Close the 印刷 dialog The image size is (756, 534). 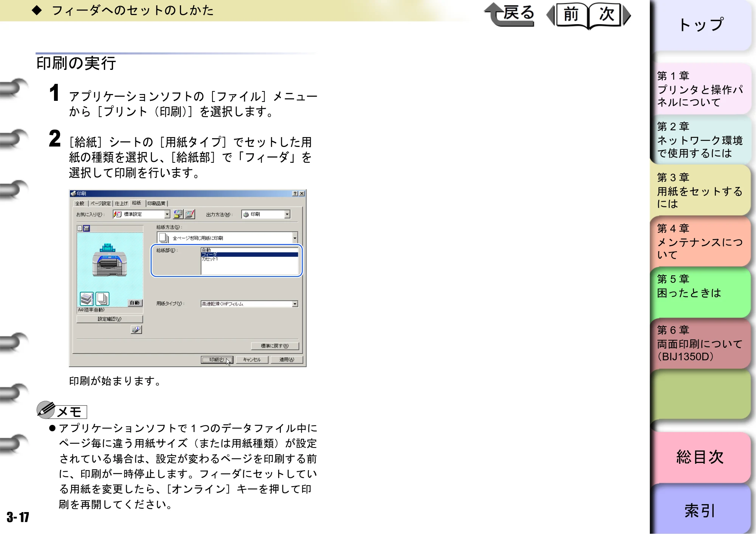point(302,193)
